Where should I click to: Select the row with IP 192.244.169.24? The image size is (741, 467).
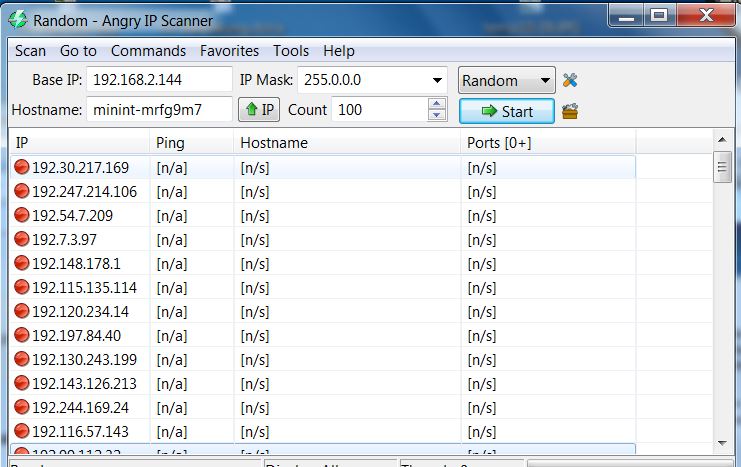323,407
